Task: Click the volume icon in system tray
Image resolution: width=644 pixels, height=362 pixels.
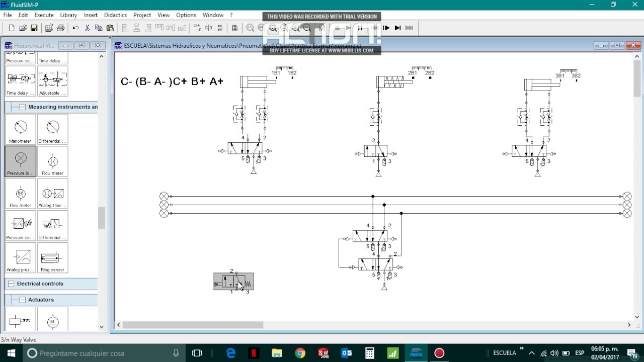Action: pos(554,353)
